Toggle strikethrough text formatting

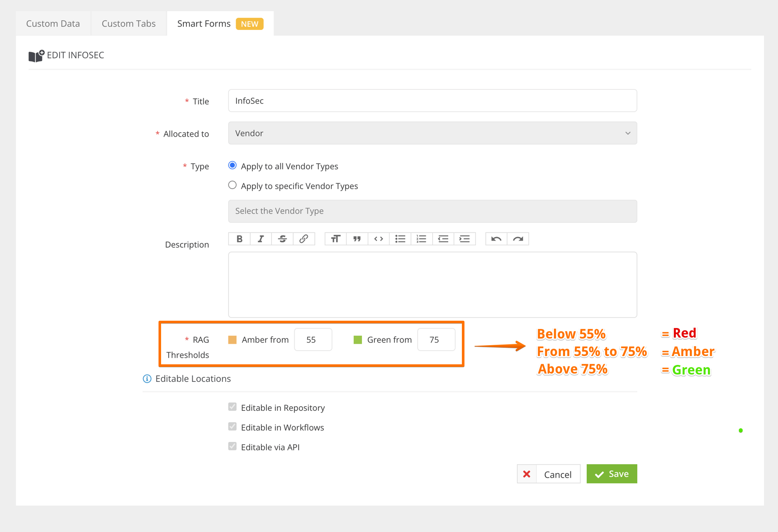click(282, 239)
